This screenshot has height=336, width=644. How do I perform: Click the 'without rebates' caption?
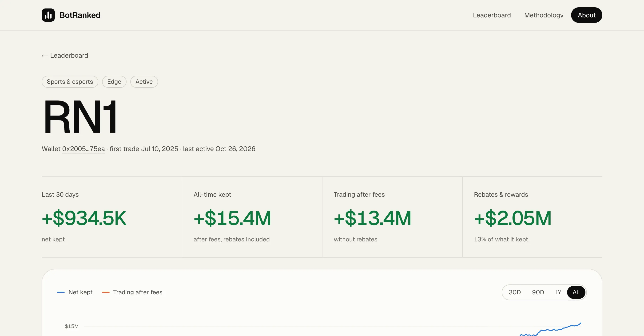tap(355, 239)
